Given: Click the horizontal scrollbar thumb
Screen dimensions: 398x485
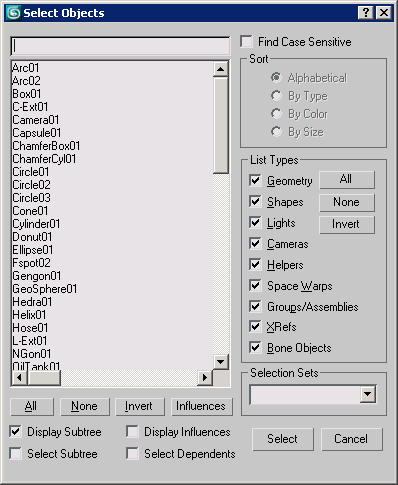Looking at the screenshot, I should tap(44, 378).
